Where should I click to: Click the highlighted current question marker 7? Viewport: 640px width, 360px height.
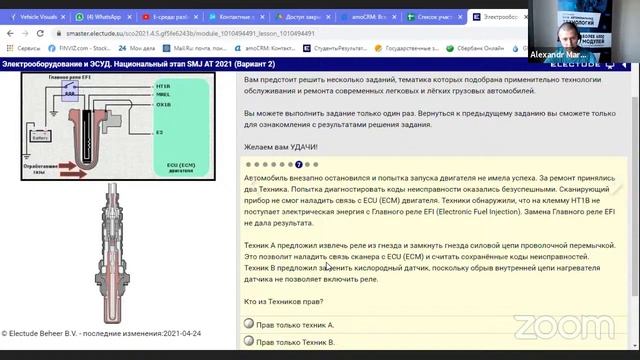pyautogui.click(x=299, y=164)
